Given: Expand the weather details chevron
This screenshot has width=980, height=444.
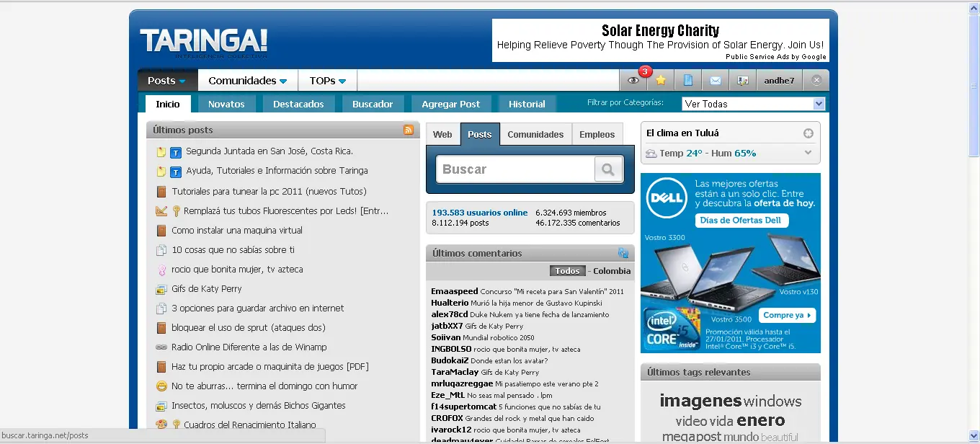Looking at the screenshot, I should pyautogui.click(x=808, y=153).
